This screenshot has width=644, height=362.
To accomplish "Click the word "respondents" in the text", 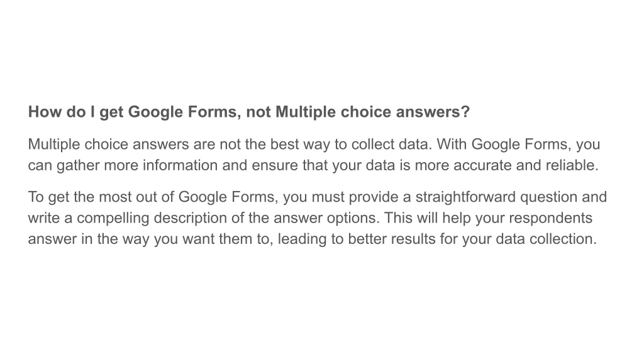I will [551, 218].
